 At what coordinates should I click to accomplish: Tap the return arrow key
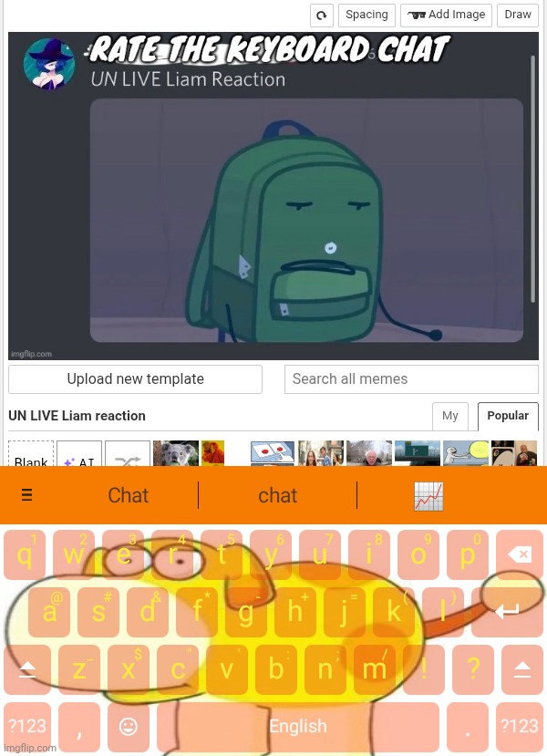[x=507, y=612]
